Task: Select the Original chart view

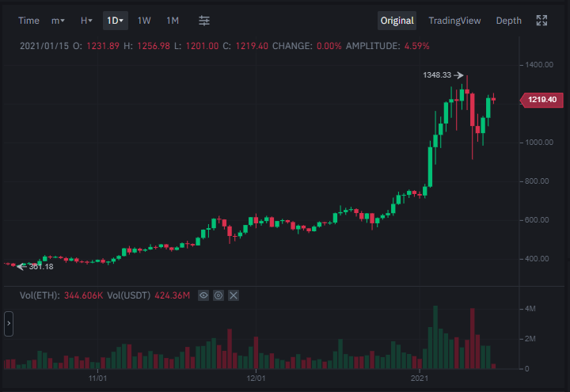Action: [397, 21]
